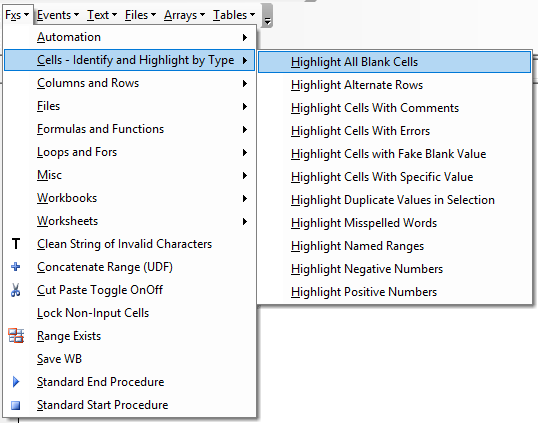Expand the Columns and Rows submenu
This screenshot has width=538, height=423.
click(130, 83)
